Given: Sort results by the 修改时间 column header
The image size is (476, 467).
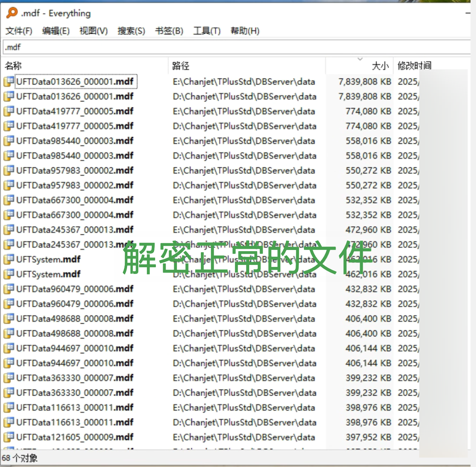Looking at the screenshot, I should pos(415,66).
